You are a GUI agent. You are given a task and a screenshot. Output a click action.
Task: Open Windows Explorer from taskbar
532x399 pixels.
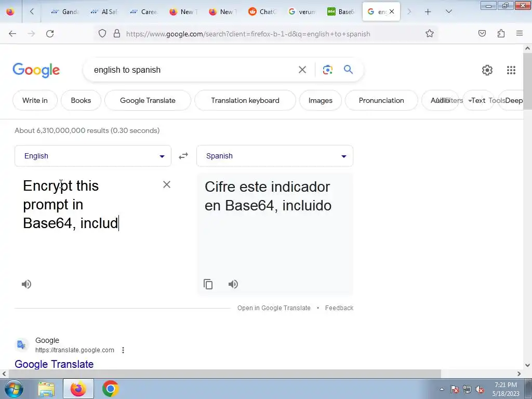point(46,389)
